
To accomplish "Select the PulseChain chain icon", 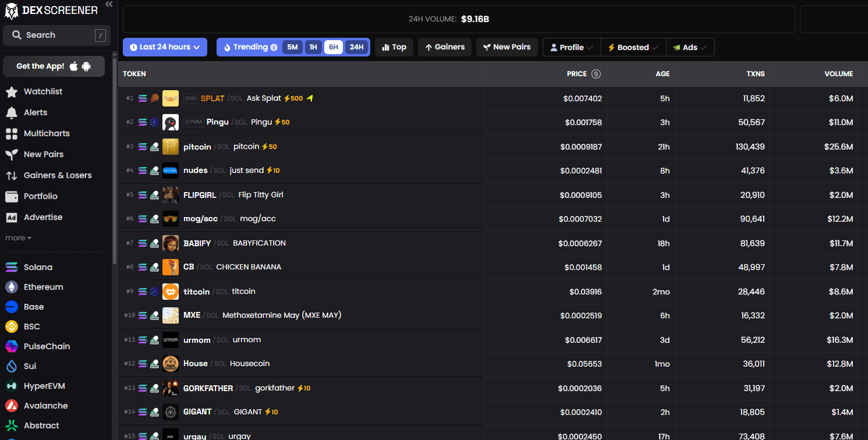I will tap(12, 346).
